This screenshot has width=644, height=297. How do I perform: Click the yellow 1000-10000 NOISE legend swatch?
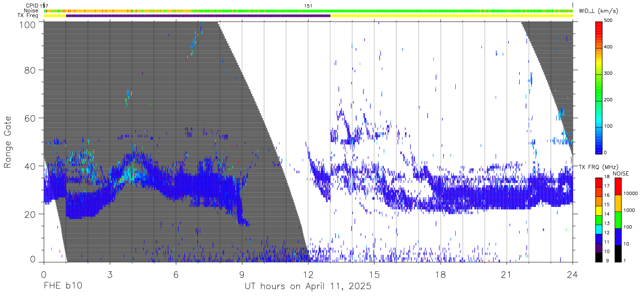click(x=617, y=203)
